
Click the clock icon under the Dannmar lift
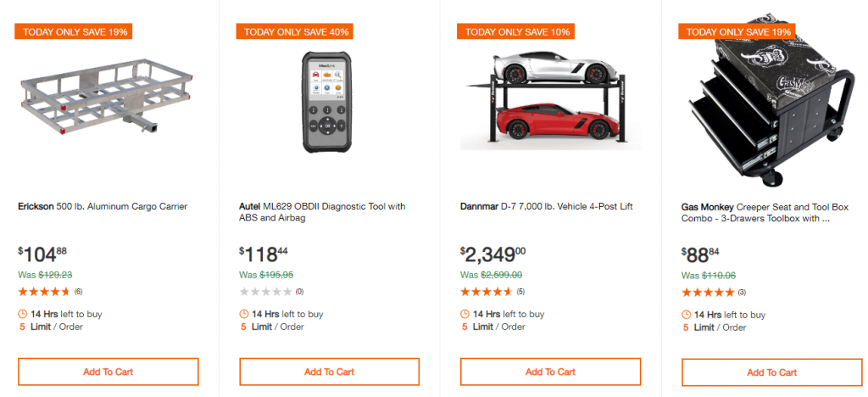point(465,314)
